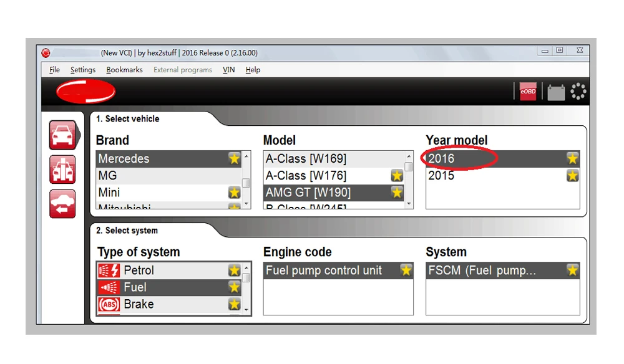The image size is (624, 364).
Task: Click Type of system scroll-down arrow
Action: [246, 310]
